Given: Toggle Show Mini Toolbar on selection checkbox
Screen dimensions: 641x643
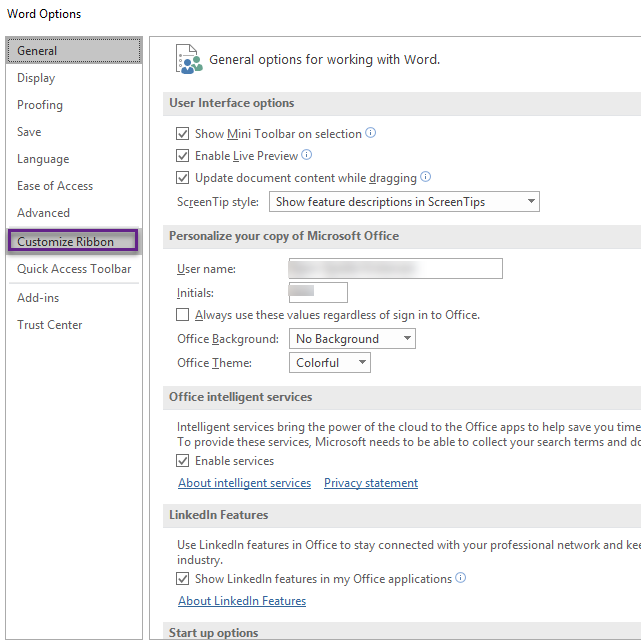Looking at the screenshot, I should pyautogui.click(x=182, y=134).
